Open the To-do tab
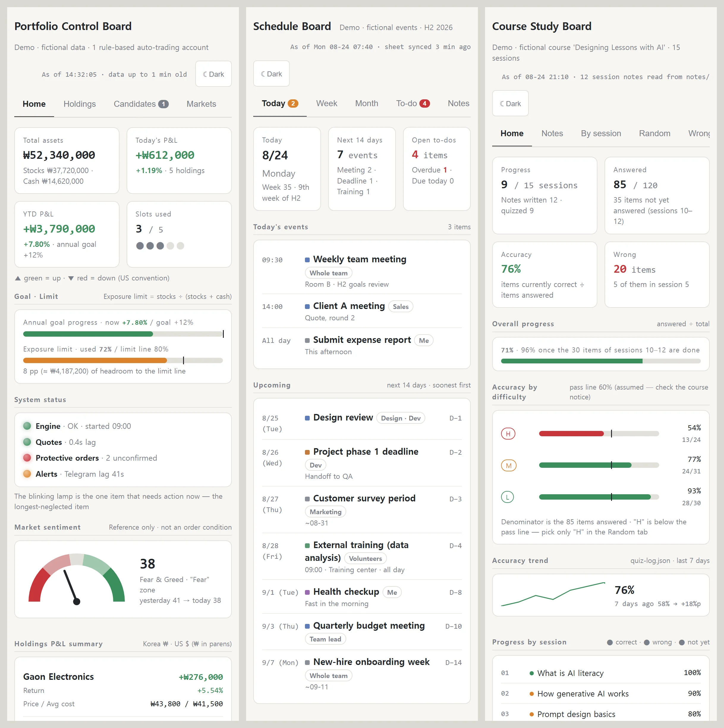 click(x=413, y=103)
